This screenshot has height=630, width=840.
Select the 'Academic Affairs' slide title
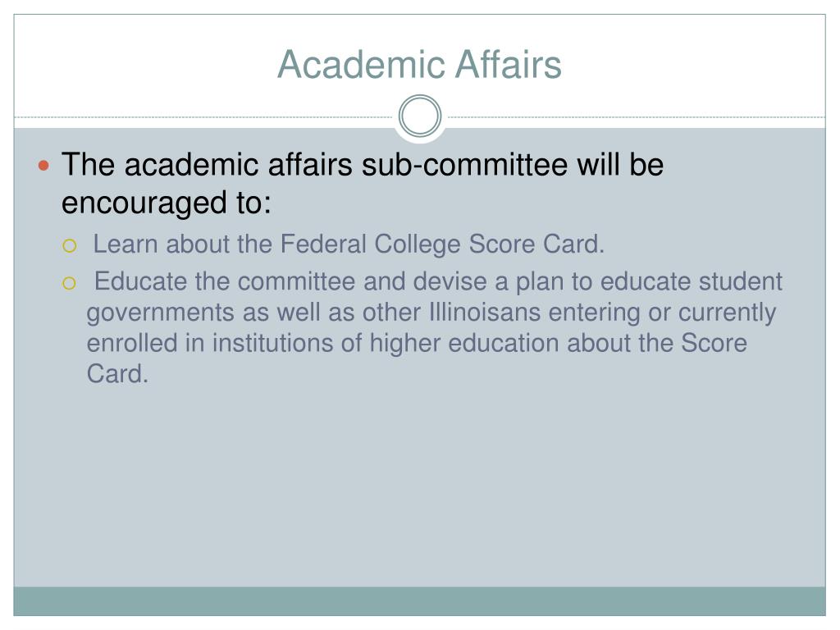point(419,64)
